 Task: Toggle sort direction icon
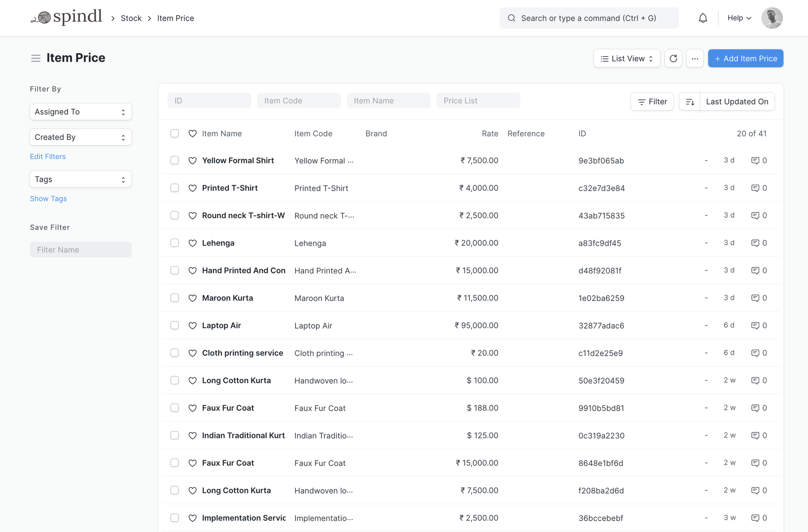pyautogui.click(x=690, y=101)
